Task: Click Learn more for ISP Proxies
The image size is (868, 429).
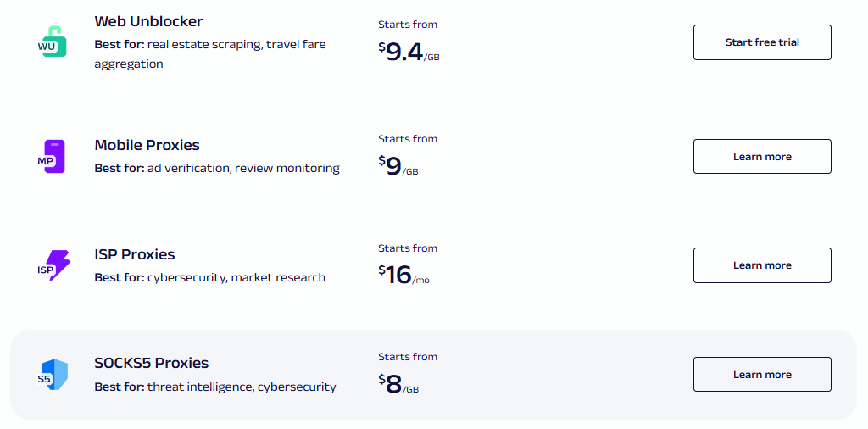Action: coord(762,265)
